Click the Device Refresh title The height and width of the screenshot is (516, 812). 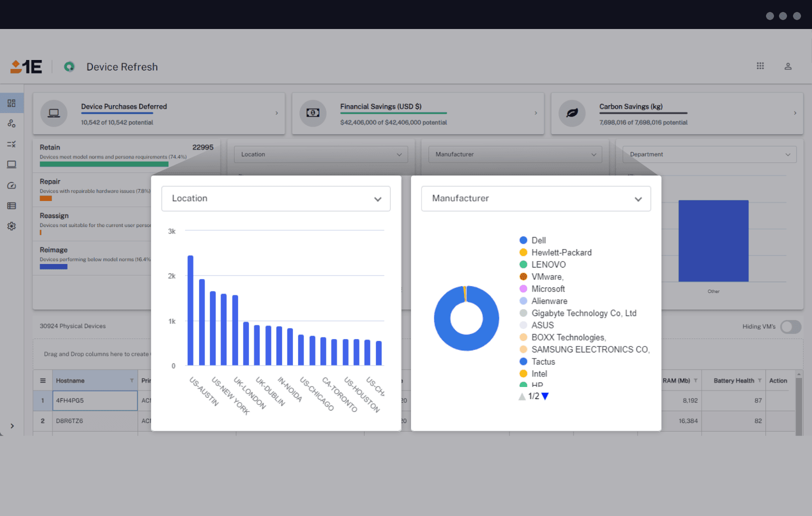point(121,66)
